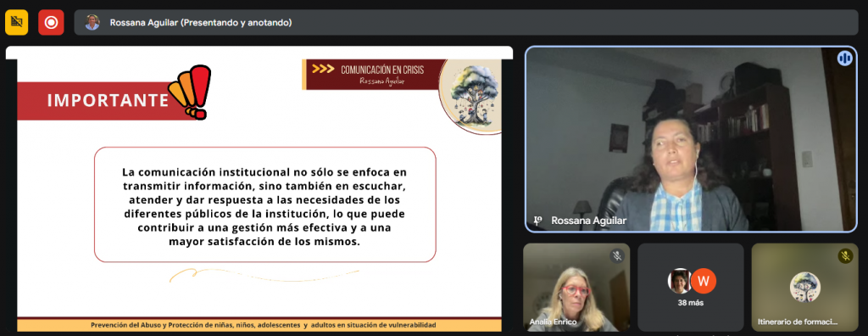Click the photo avatar next to the W
This screenshot has height=336, width=868.
[x=680, y=281]
